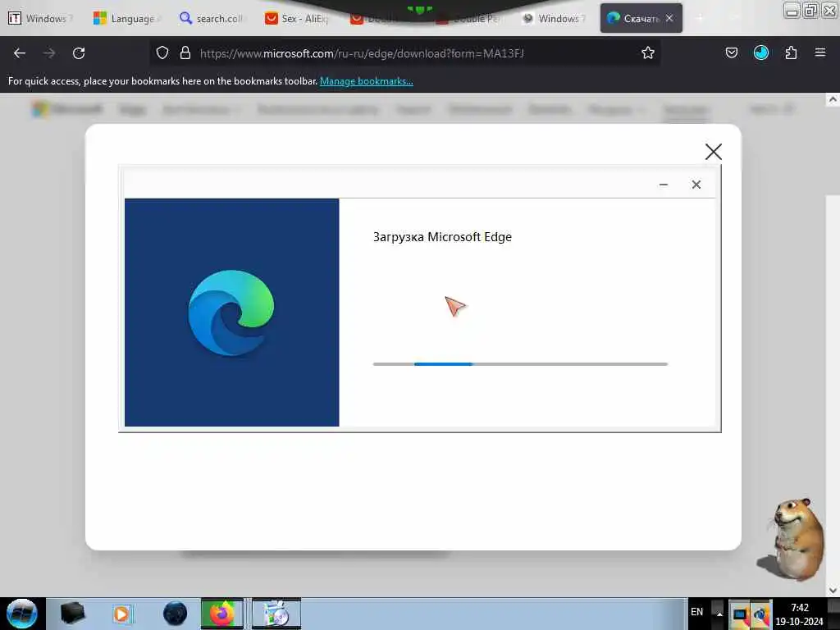Reload the page with the refresh icon
The width and height of the screenshot is (840, 630).
(x=79, y=53)
